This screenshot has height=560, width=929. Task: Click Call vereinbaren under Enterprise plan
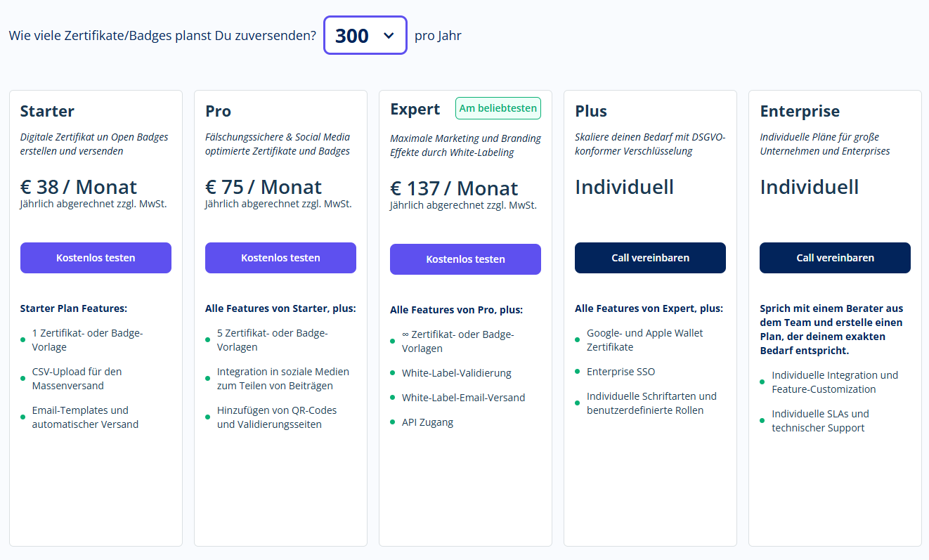835,258
